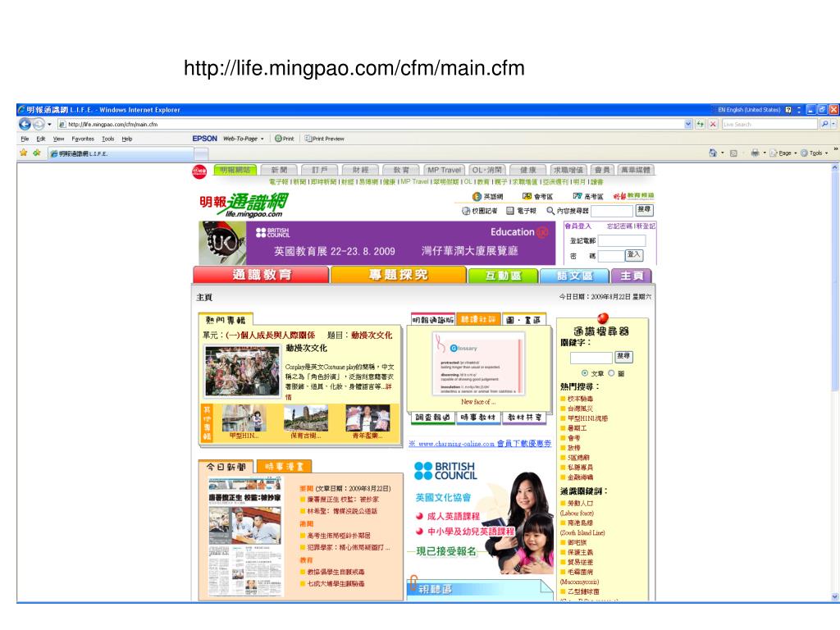Click the Favorites Center star icon
840x630 pixels.
[24, 153]
